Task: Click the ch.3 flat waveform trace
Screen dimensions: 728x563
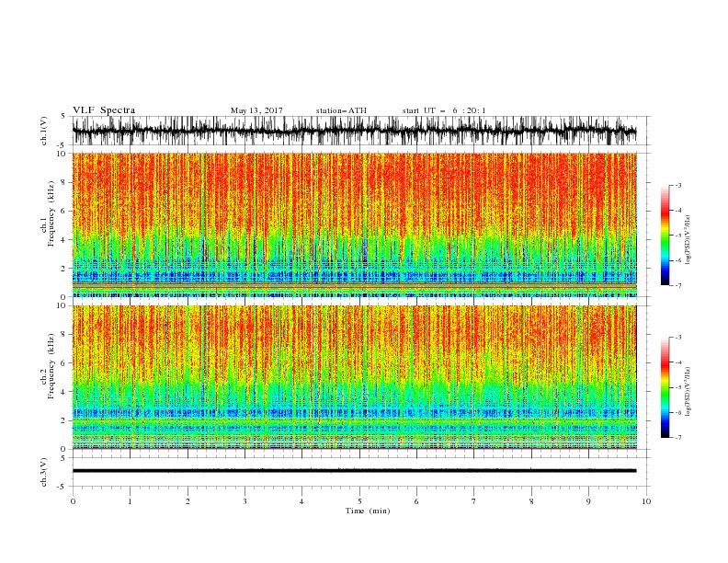Action: coord(354,471)
